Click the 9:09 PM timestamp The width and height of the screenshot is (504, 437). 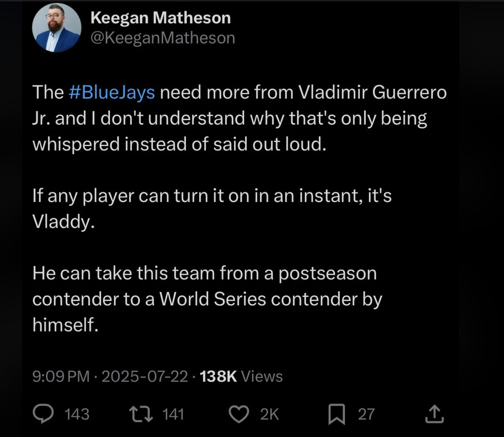(61, 376)
